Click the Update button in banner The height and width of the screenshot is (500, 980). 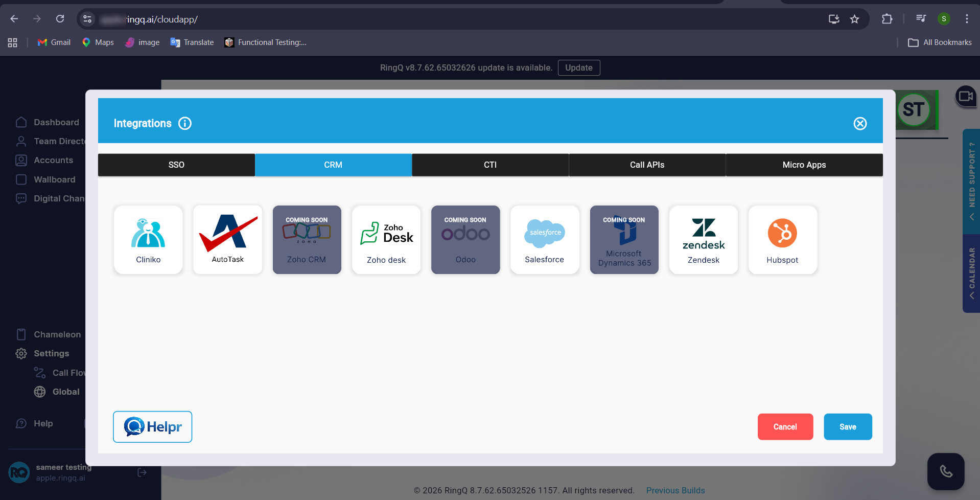coord(579,67)
